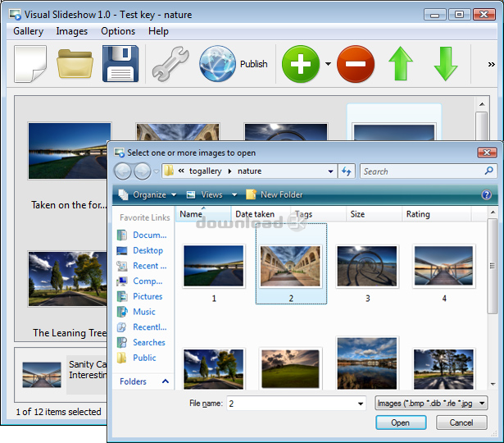Click the Views button
The height and width of the screenshot is (443, 504).
204,194
